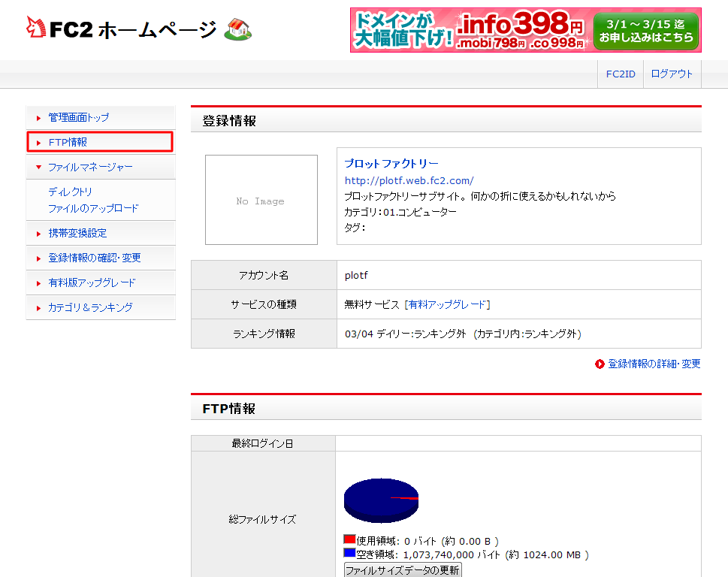728x577 pixels.
Task: Click the FC2ID link in top bar
Action: tap(621, 74)
